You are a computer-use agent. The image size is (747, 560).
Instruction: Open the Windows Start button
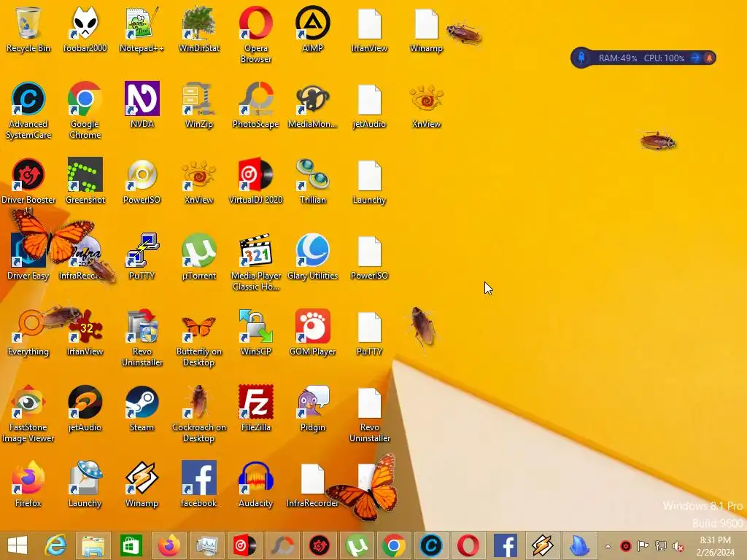tap(18, 545)
